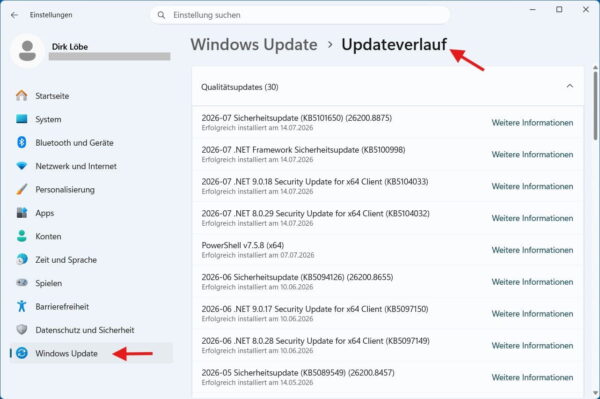Click Windows Update breadcrumb link
Image resolution: width=600 pixels, height=399 pixels.
[254, 45]
